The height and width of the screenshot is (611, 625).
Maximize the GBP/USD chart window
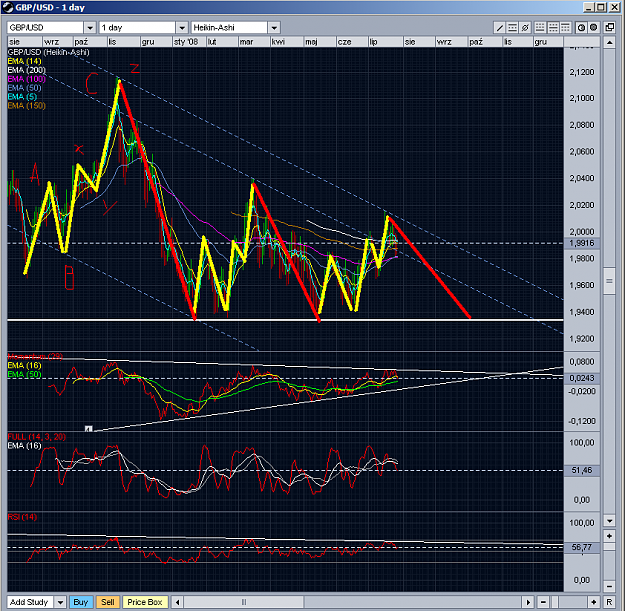pos(601,7)
